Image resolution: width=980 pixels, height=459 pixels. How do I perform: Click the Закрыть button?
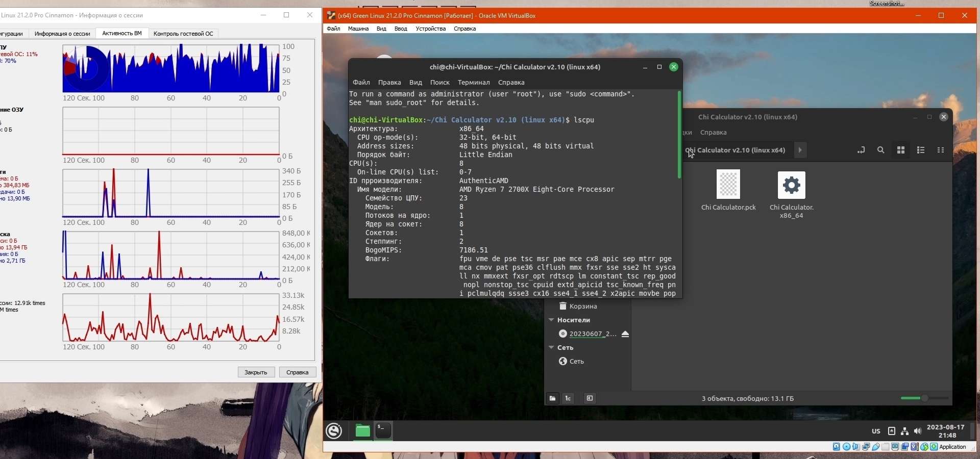[256, 372]
